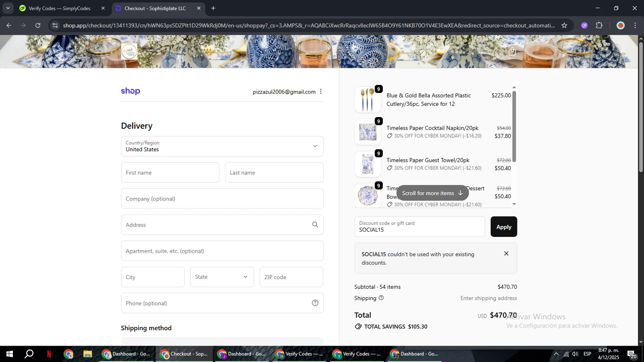Open a new browser tab

[213, 8]
